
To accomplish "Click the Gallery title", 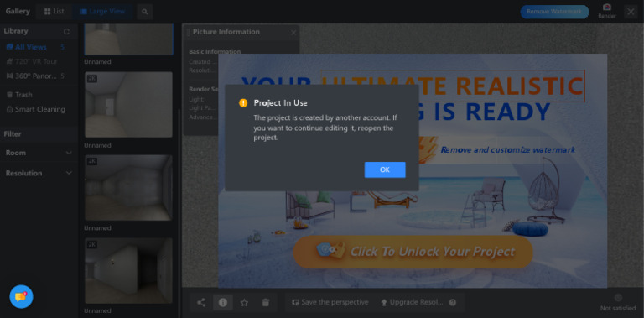I will 18,11.
